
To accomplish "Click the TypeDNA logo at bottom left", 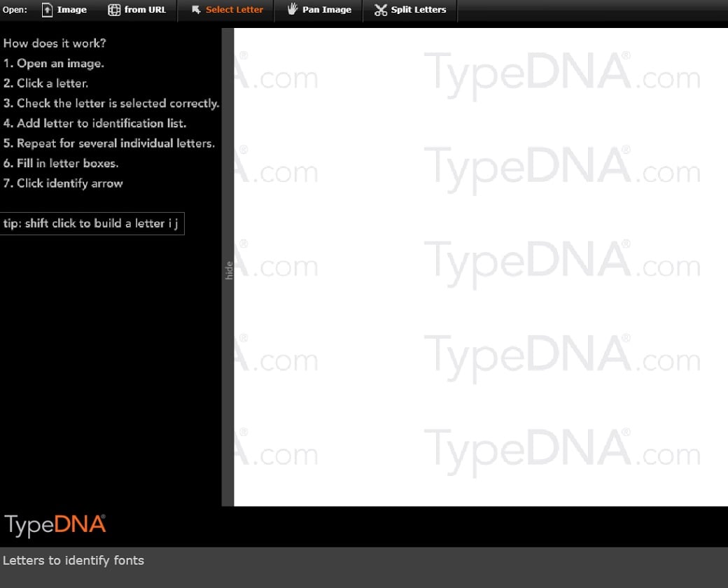I will 55,525.
